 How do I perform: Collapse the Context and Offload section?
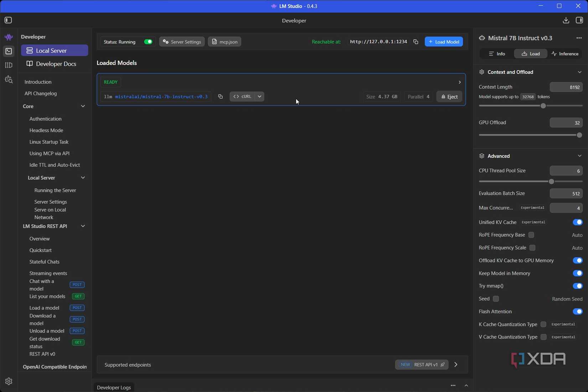click(x=579, y=72)
